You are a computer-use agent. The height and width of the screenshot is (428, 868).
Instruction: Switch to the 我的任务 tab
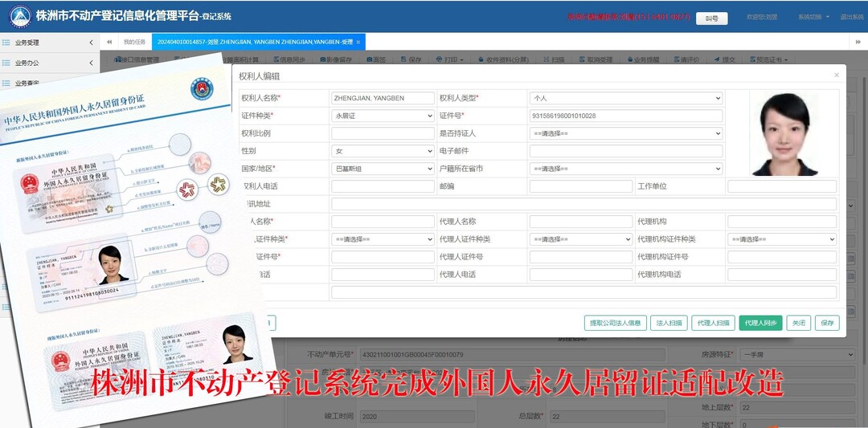(134, 42)
